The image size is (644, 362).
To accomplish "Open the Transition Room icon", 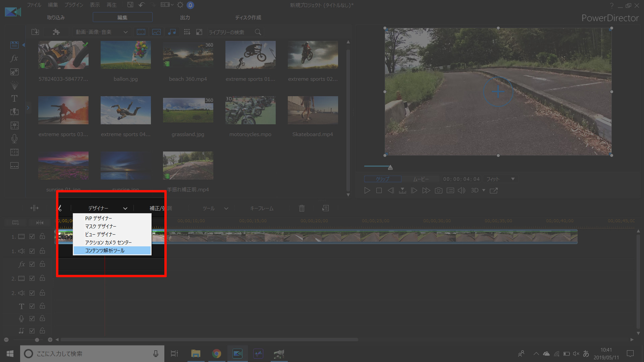I will point(14,112).
